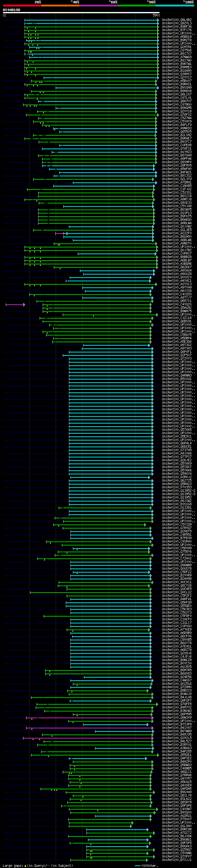The image size is (197, 868).
Task: Select hit label UniRef100_B3S1G8
Action: click(x=177, y=504)
